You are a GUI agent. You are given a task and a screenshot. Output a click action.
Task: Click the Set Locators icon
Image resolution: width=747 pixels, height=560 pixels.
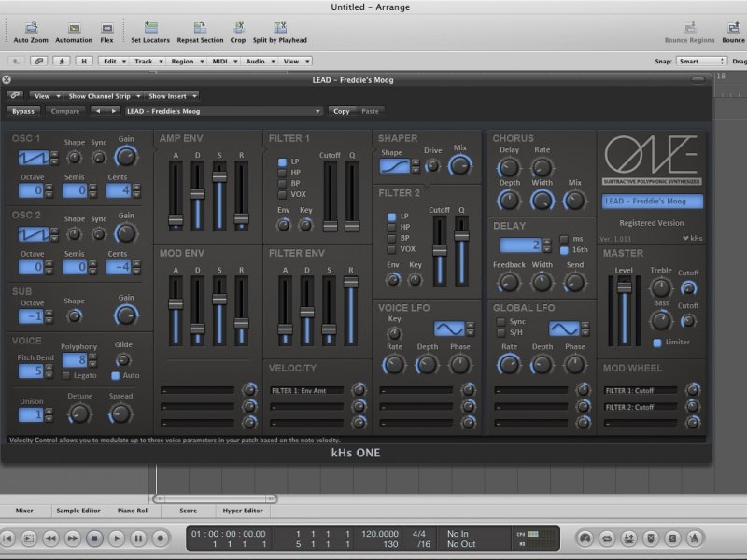pyautogui.click(x=150, y=28)
